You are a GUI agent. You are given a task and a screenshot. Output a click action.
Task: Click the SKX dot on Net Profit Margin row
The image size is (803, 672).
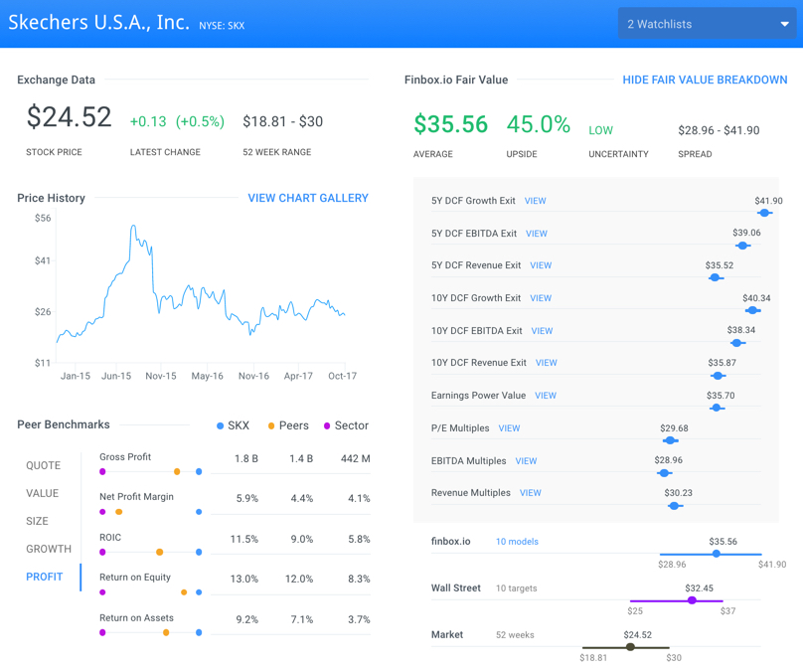point(199,512)
